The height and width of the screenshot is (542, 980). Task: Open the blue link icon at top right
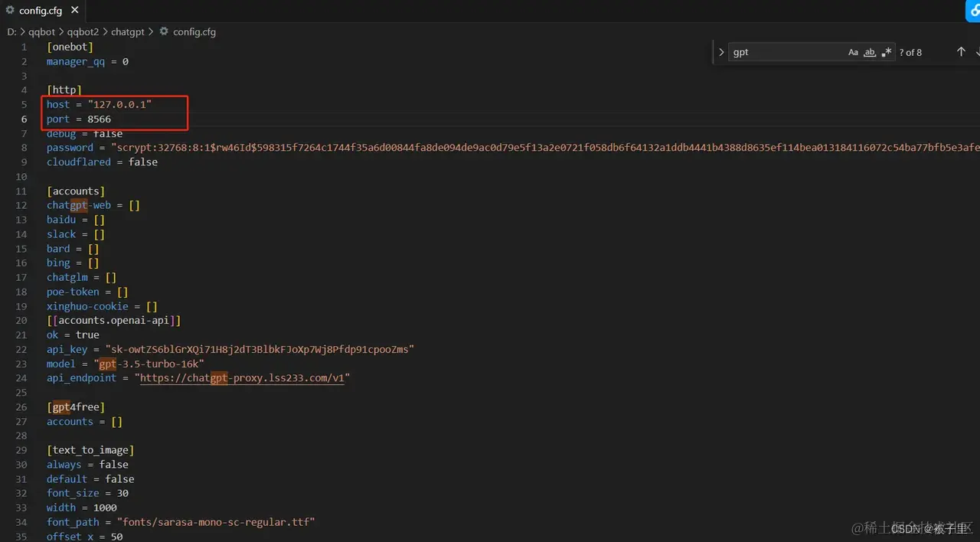(974, 10)
